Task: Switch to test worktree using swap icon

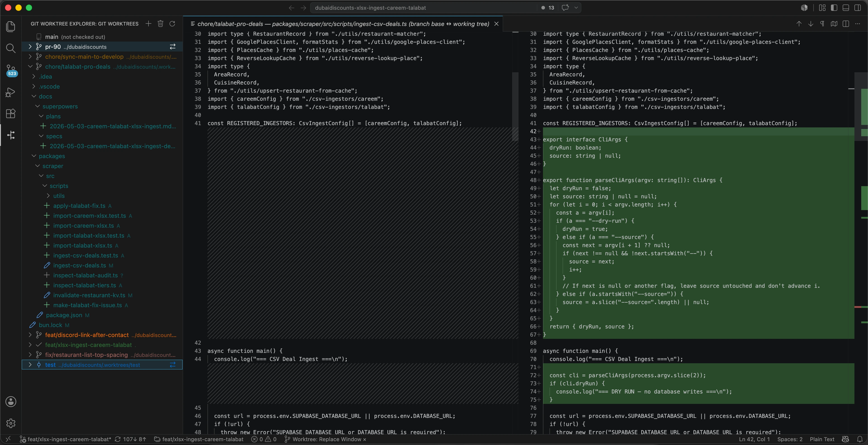Action: pos(172,365)
